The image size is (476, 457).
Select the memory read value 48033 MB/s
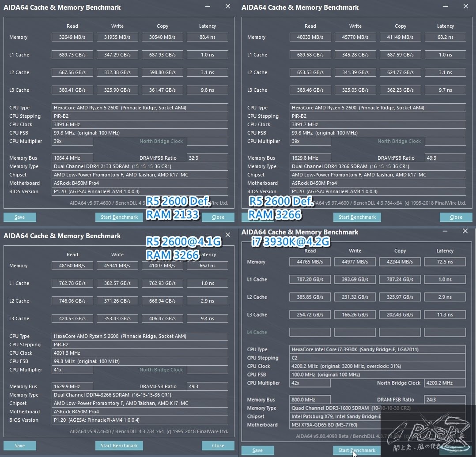pyautogui.click(x=310, y=37)
